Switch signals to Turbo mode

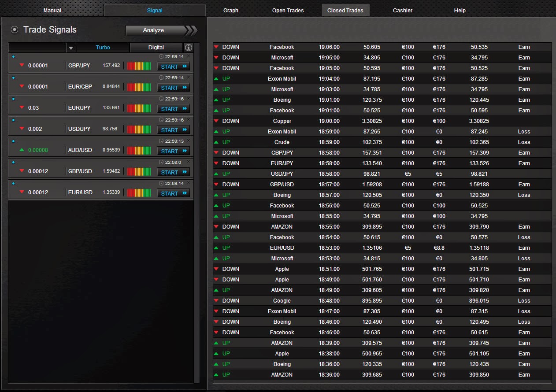pyautogui.click(x=103, y=48)
